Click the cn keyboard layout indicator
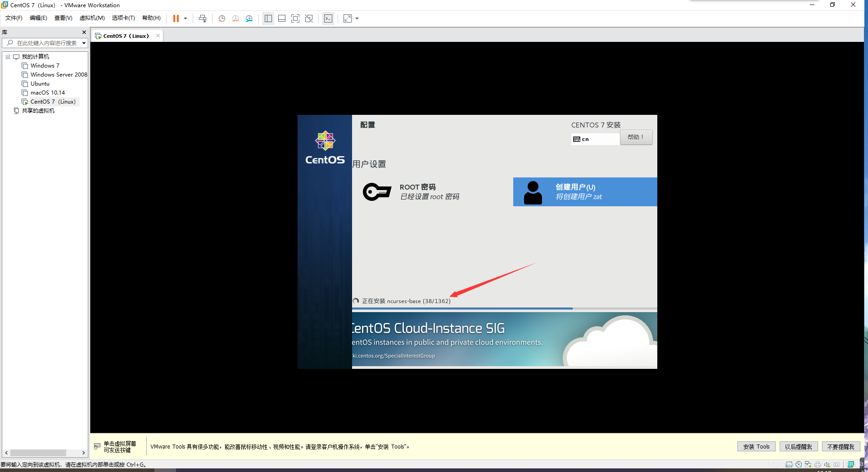 [596, 139]
